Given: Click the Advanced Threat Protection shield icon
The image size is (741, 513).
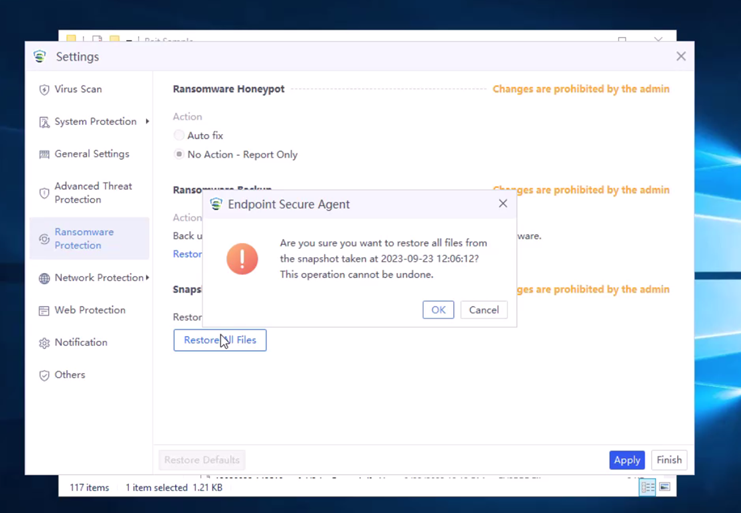Looking at the screenshot, I should [44, 193].
